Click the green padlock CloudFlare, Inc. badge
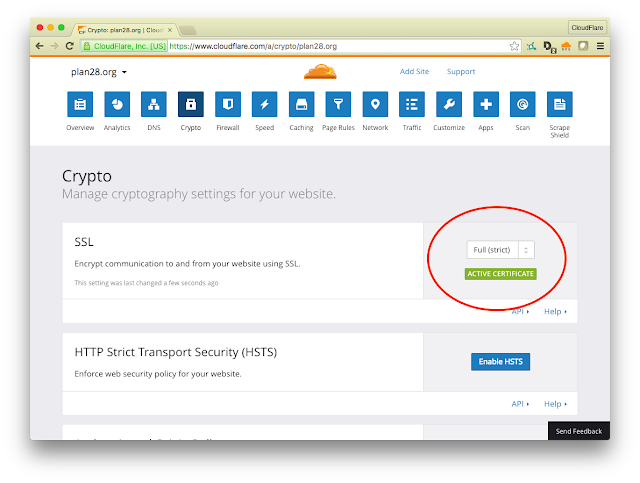The image size is (640, 483). point(124,46)
